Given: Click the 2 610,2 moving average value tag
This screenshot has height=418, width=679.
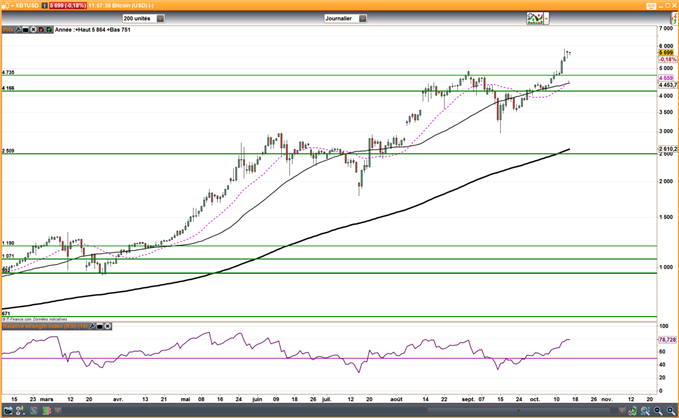Looking at the screenshot, I should pos(668,149).
